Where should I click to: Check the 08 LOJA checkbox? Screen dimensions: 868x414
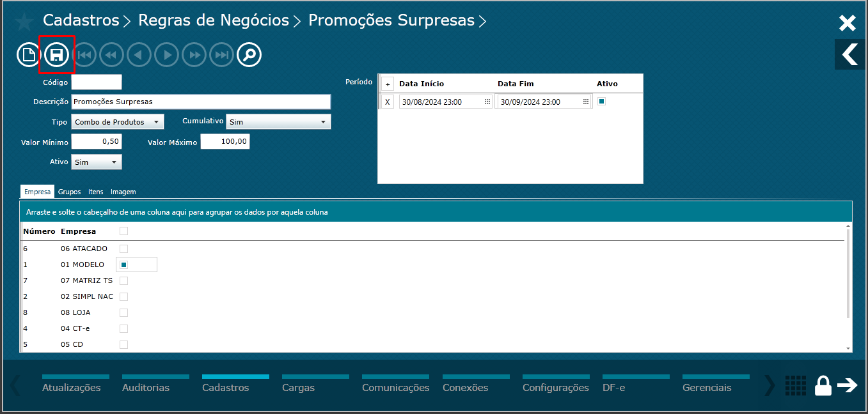[124, 312]
